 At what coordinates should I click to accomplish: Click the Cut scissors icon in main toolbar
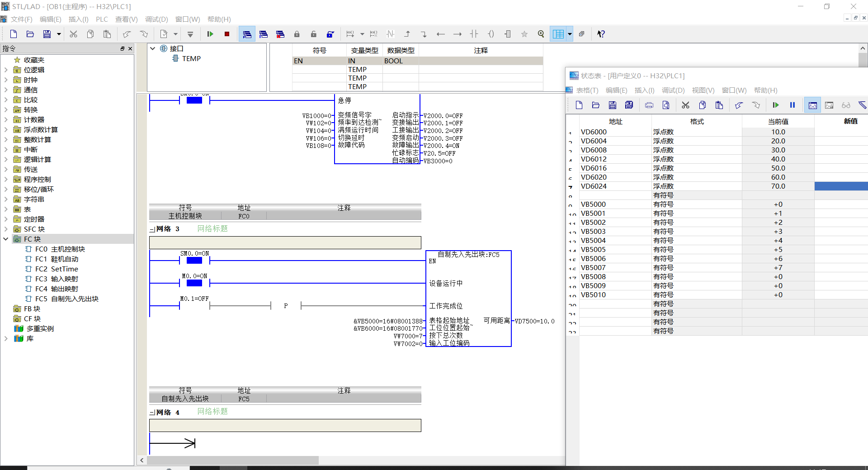click(73, 34)
